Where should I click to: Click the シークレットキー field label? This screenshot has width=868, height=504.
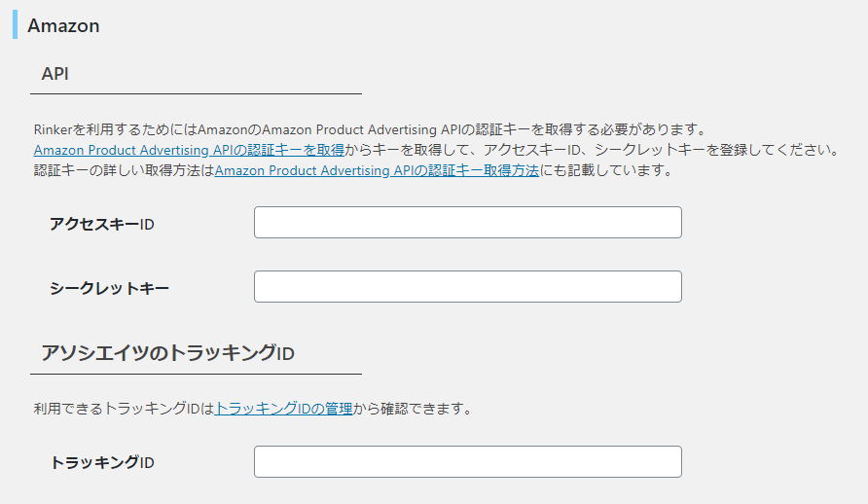click(109, 288)
